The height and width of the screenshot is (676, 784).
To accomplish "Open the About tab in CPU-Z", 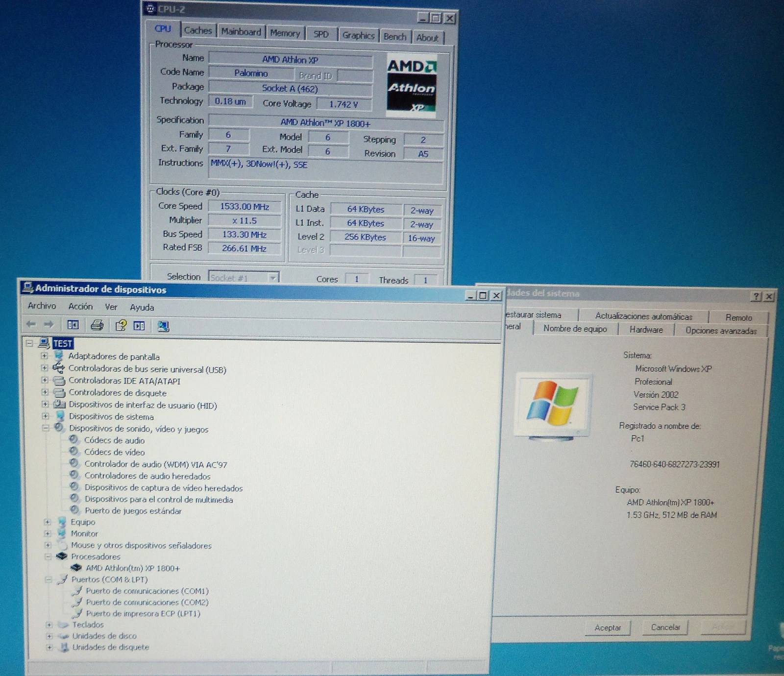I will pos(427,38).
